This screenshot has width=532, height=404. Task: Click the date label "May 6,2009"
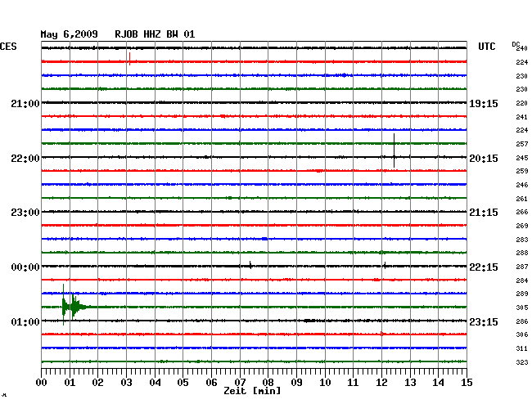coord(69,34)
